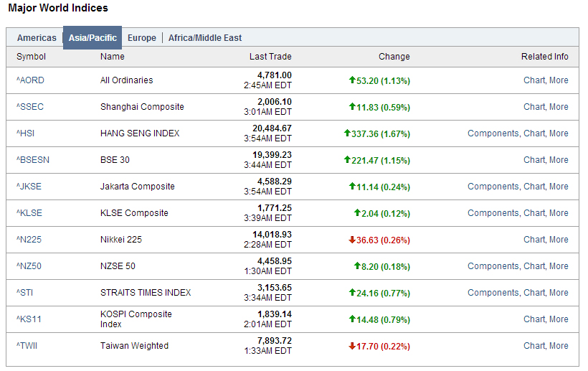This screenshot has height=371, width=588.
Task: View Components for HANG SENG INDEX
Action: (493, 133)
